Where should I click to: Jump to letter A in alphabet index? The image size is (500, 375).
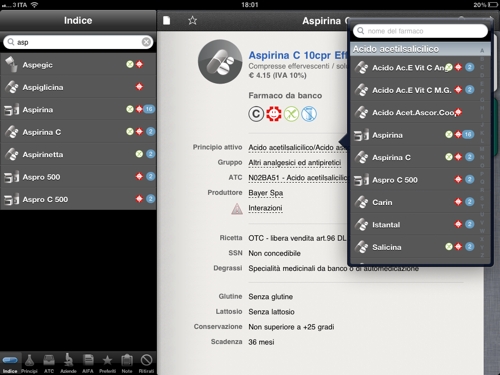click(482, 51)
